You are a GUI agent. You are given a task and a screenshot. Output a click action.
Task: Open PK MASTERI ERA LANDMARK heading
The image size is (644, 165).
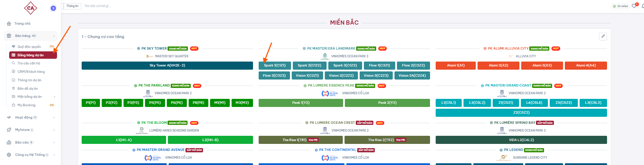pyautogui.click(x=331, y=49)
